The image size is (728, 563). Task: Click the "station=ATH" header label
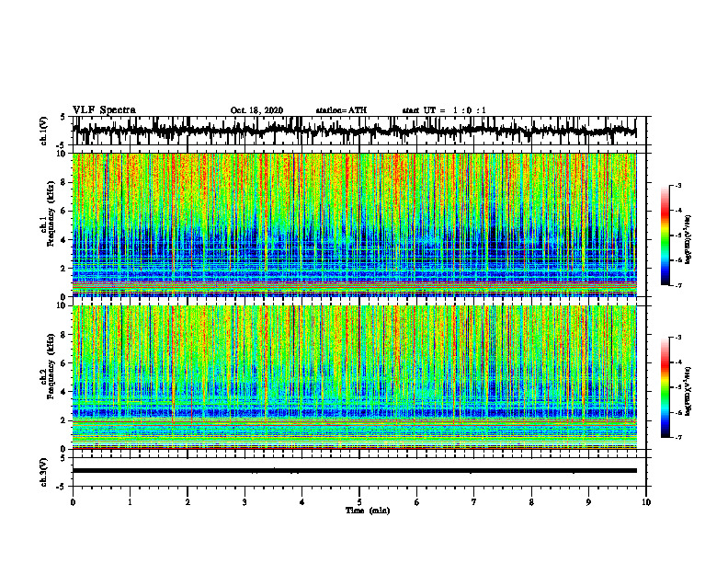tap(341, 110)
